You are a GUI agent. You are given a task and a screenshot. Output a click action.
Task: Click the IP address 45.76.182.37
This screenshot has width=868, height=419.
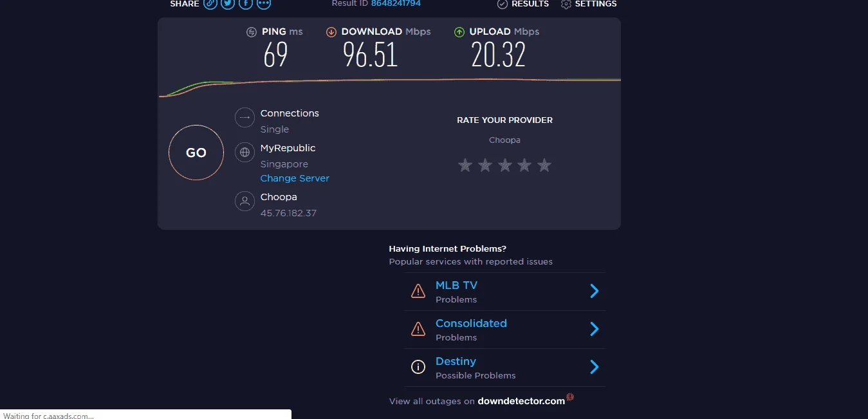pos(288,213)
